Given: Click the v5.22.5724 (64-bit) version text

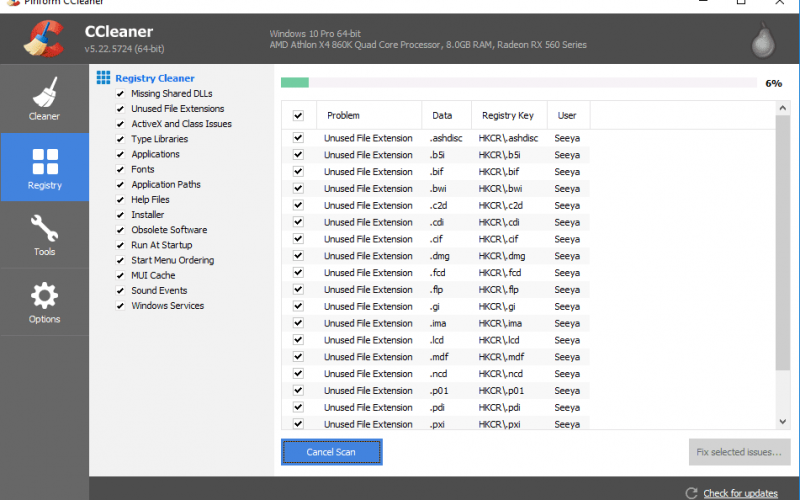Looking at the screenshot, I should coord(124,49).
